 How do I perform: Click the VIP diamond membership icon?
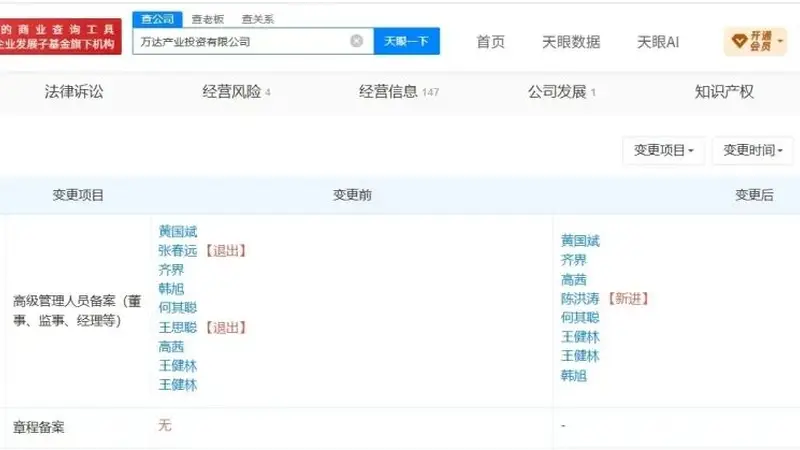739,41
